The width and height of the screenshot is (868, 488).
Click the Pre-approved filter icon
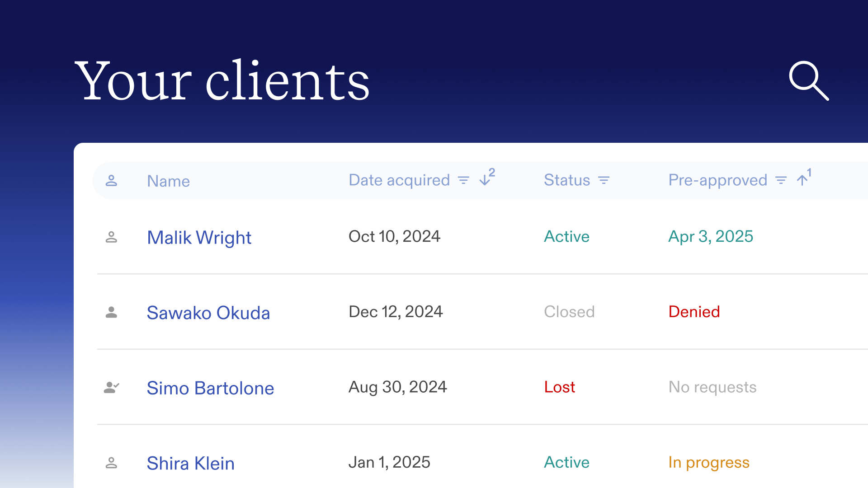coord(781,180)
